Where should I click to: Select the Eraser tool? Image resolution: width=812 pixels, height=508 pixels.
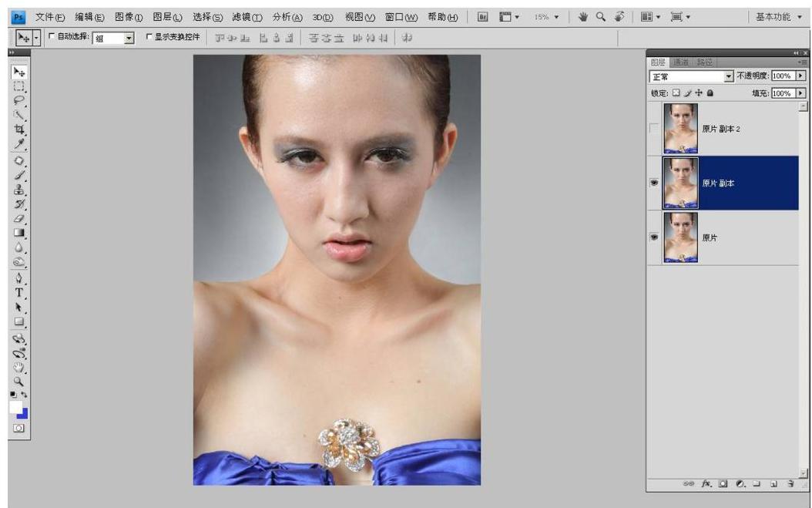pos(19,219)
